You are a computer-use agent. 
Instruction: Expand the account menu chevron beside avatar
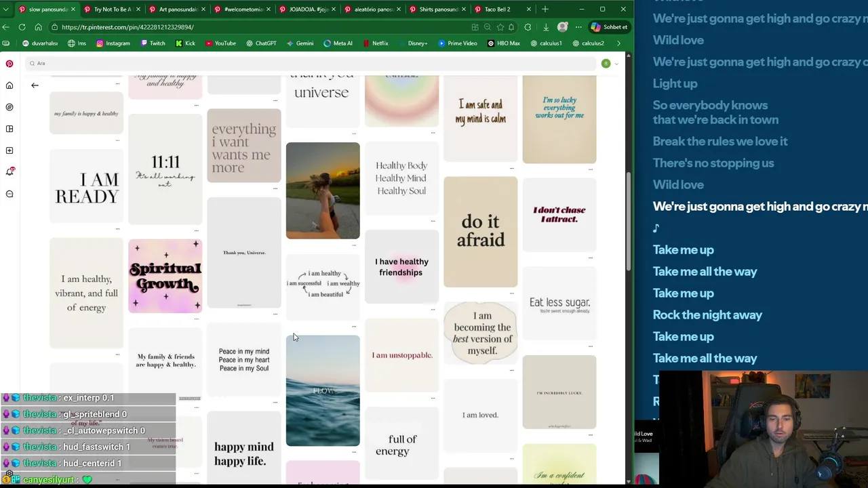point(616,64)
